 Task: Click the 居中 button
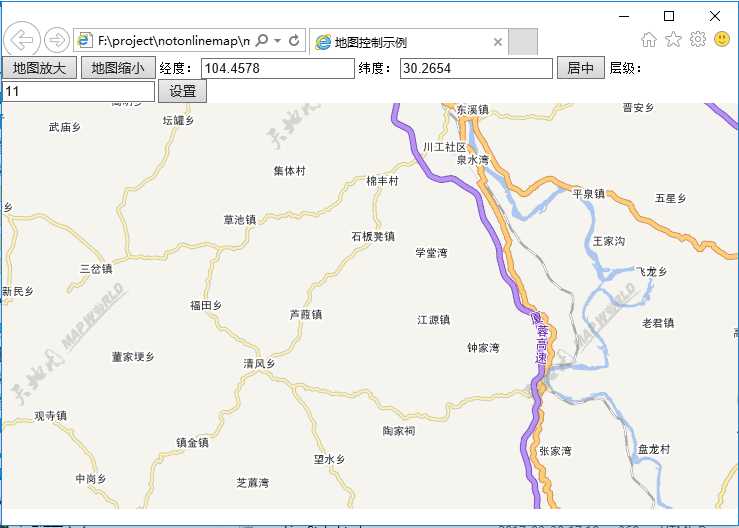coord(581,68)
